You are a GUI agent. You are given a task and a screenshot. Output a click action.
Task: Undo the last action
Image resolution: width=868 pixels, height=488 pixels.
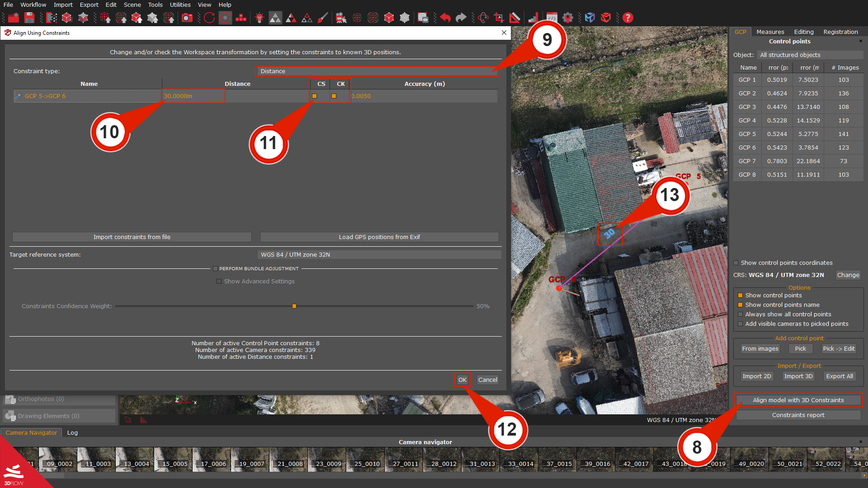coord(444,18)
